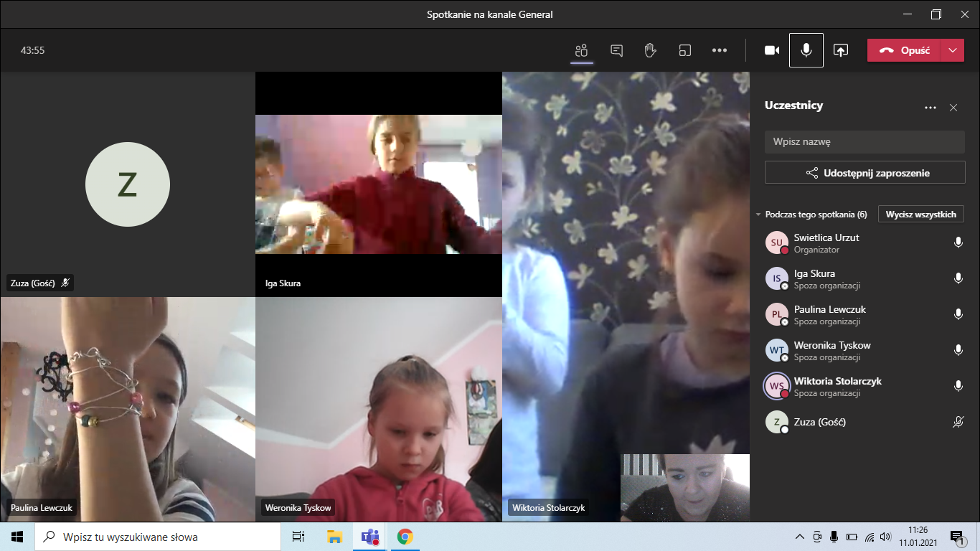Click the IS avatar of Iga Skura
Viewport: 980px width, 551px height.
click(x=777, y=278)
